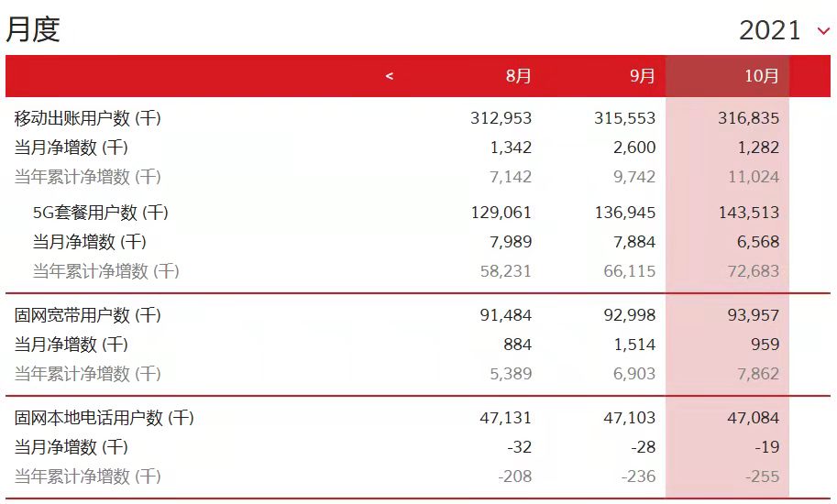Image resolution: width=837 pixels, height=504 pixels.
Task: Click the 47,084 fixed-line value
Action: coord(754,418)
